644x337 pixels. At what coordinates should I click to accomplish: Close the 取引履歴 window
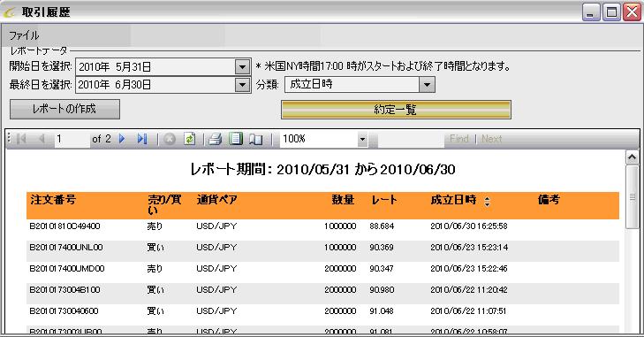(633, 11)
